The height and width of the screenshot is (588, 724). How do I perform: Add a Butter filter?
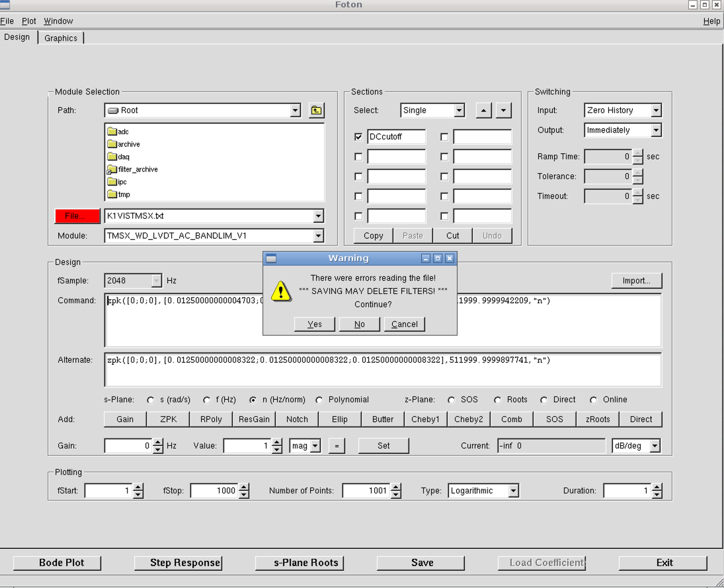click(383, 419)
